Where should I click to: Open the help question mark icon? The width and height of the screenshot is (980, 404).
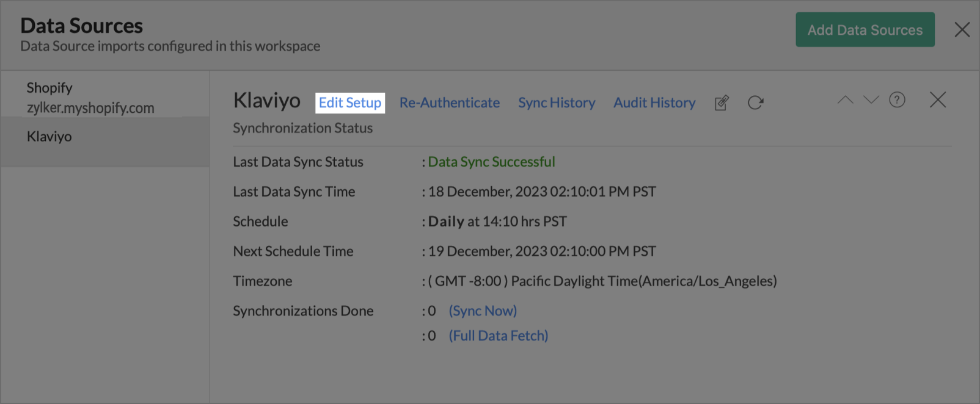897,100
